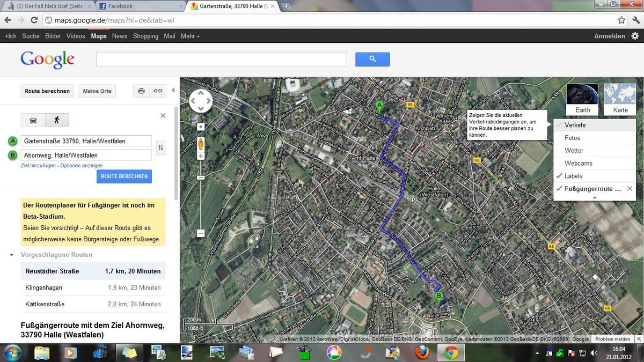
Task: Select the Klingenhagen route option
Action: click(x=93, y=287)
